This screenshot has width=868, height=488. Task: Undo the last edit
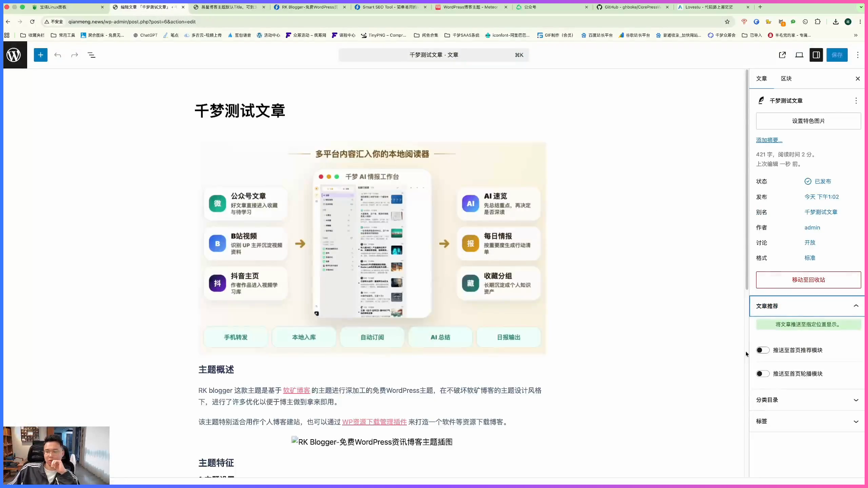click(x=58, y=55)
